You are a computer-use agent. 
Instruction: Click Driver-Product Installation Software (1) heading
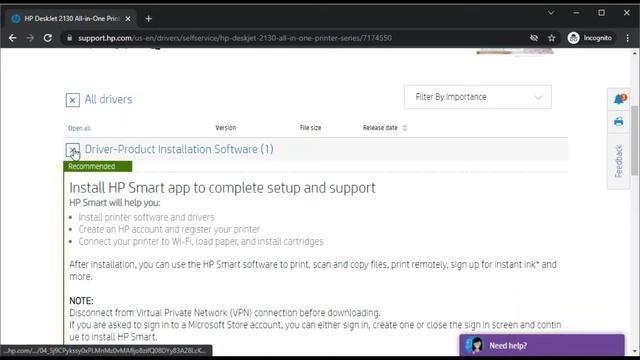point(179,149)
